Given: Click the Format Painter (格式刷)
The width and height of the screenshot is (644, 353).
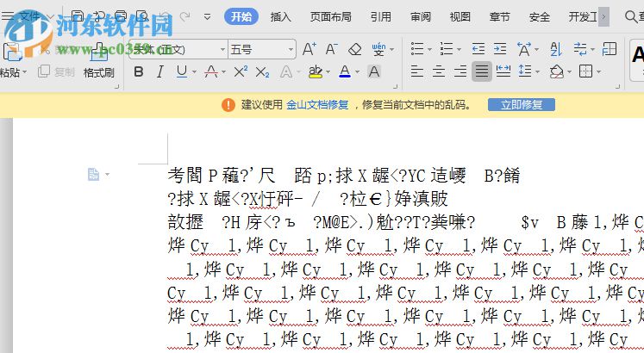Looking at the screenshot, I should coord(98,61).
